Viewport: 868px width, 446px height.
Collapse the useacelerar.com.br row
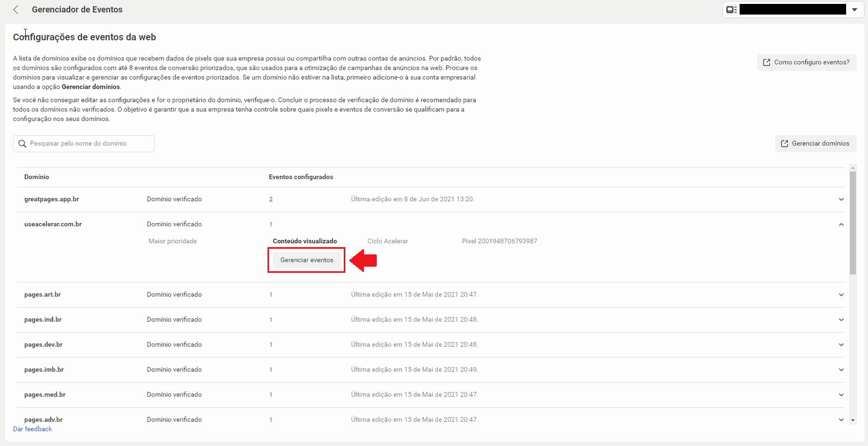coord(841,224)
